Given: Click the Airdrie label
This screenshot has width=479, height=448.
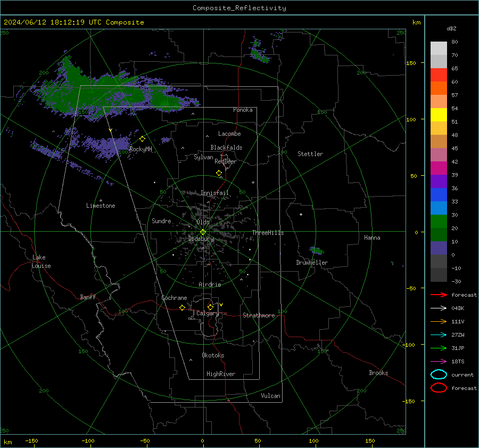Looking at the screenshot, I should (x=210, y=284).
